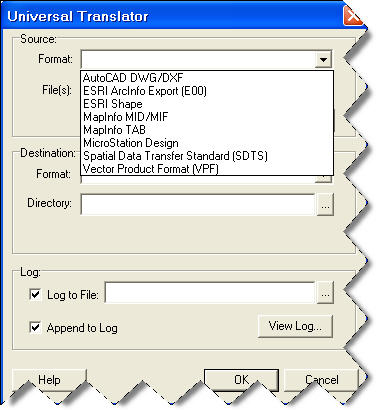Toggle the Log to File checkbox
The image size is (376, 410).
pos(35,294)
